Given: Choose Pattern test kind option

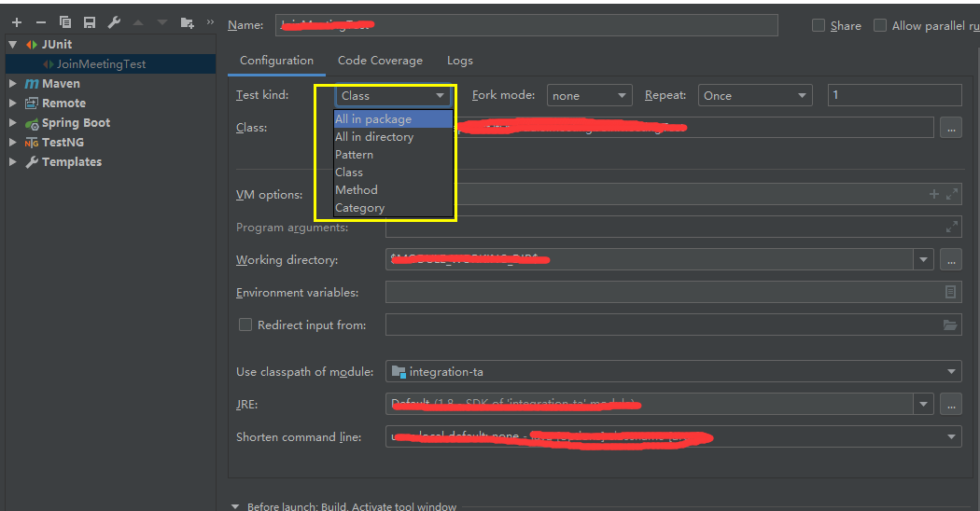Looking at the screenshot, I should pyautogui.click(x=393, y=154).
